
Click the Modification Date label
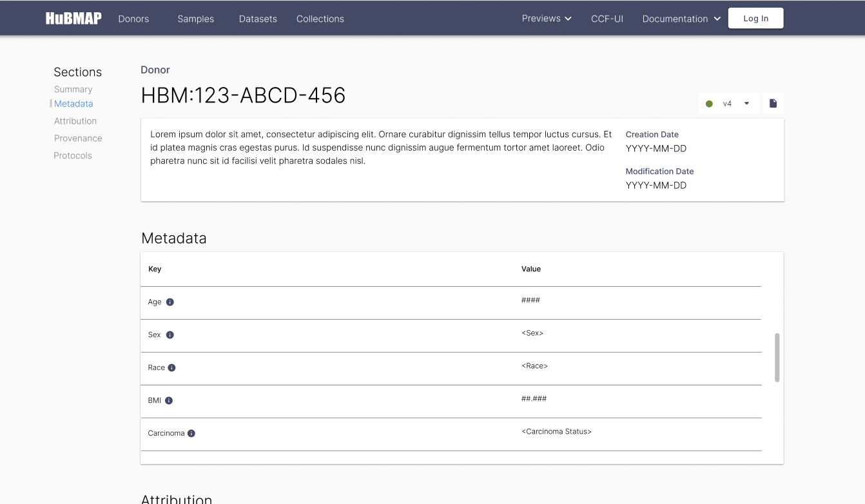660,171
